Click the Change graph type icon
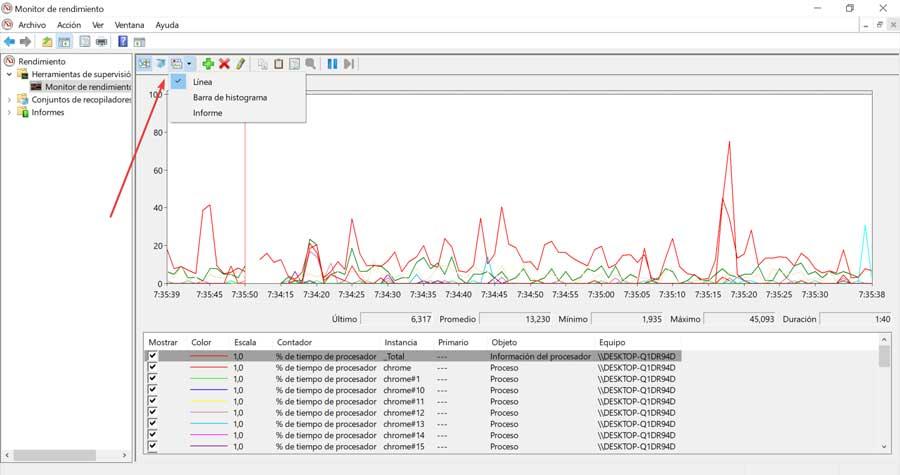Screen dimensions: 900x475 click(x=177, y=64)
